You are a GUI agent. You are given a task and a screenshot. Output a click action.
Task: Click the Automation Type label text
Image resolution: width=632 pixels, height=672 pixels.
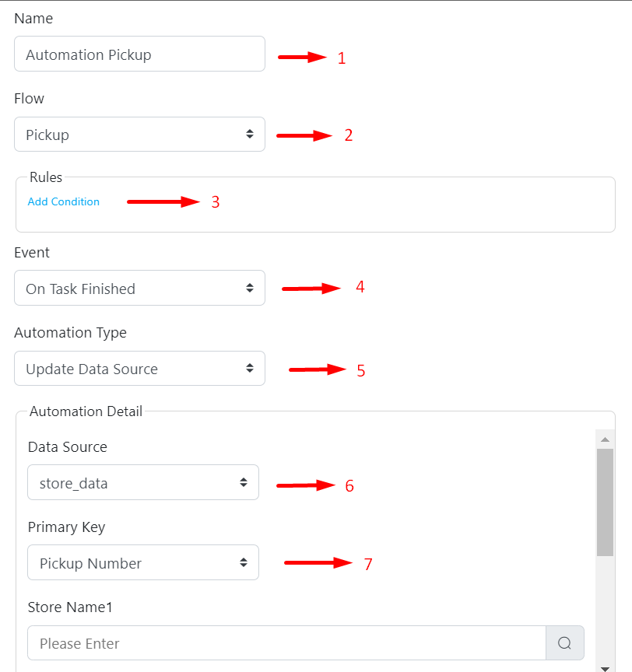tap(70, 333)
